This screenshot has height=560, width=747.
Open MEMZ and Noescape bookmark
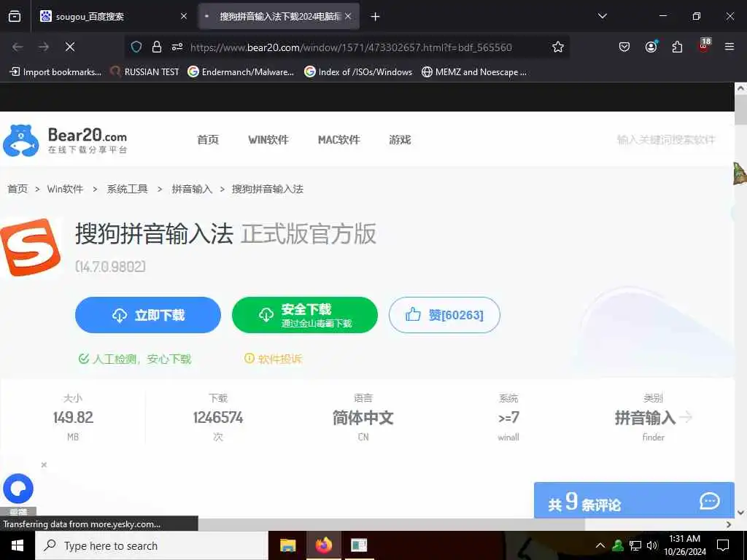(x=474, y=72)
